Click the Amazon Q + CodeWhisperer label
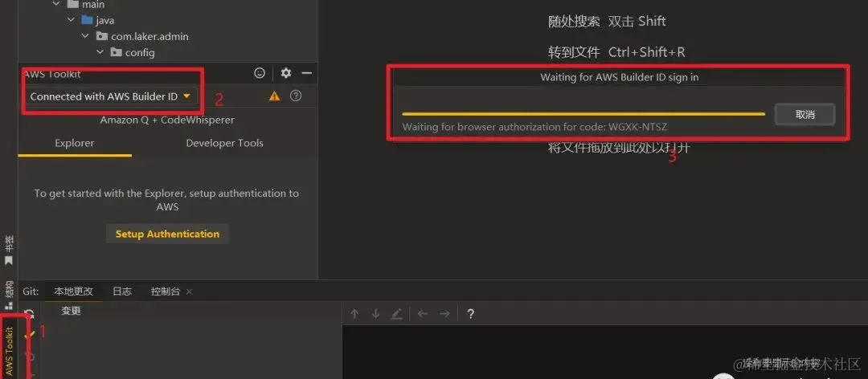The height and width of the screenshot is (379, 868). pyautogui.click(x=167, y=120)
